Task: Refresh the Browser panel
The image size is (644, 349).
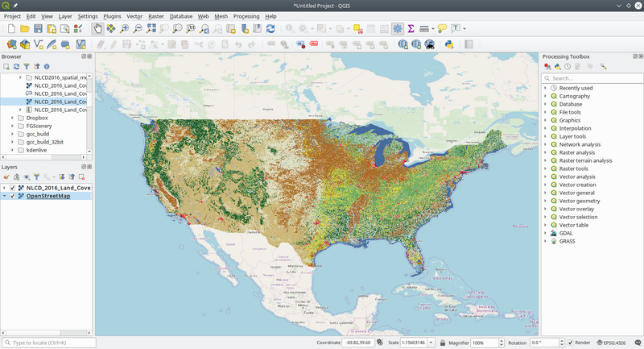Action: click(x=16, y=67)
